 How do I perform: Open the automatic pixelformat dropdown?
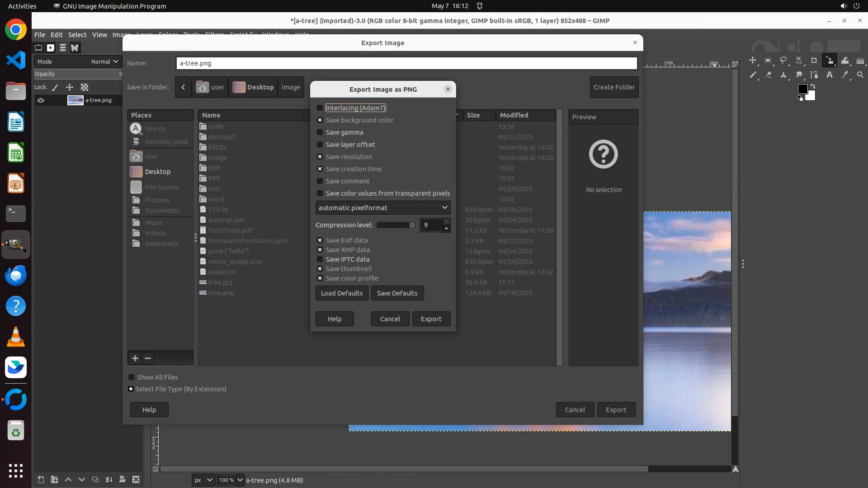(383, 208)
